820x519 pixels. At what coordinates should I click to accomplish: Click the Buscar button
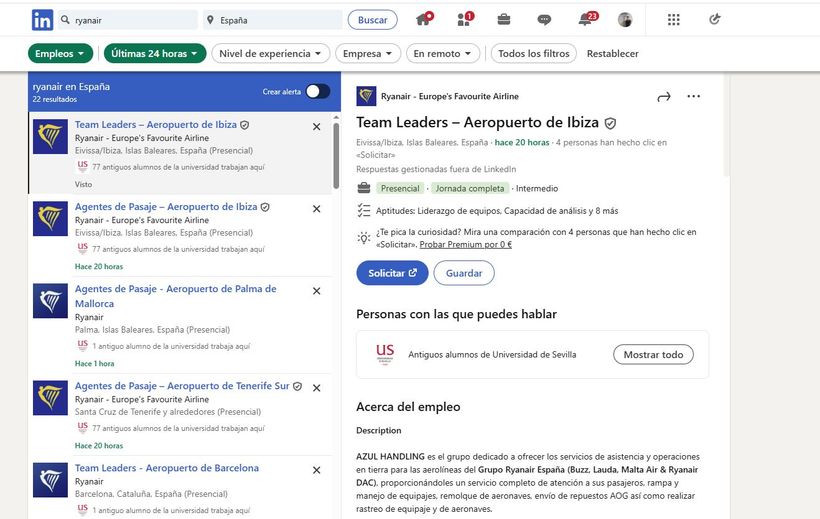[372, 20]
